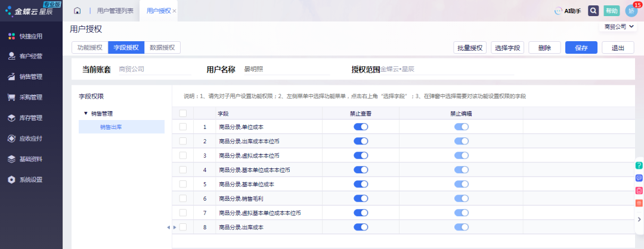The image size is (644, 249).
Task: Click the green 帮助 button
Action: pos(612,11)
